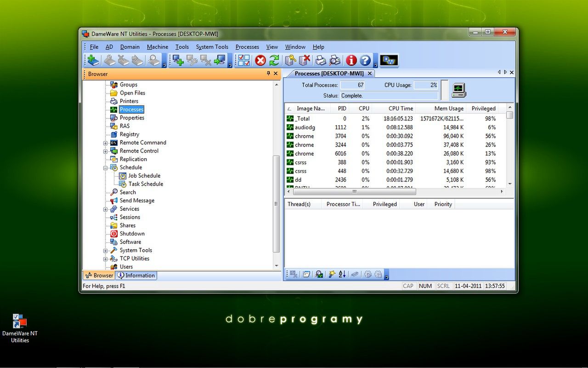The width and height of the screenshot is (588, 368).
Task: Select the chrome process with PID 3704
Action: point(395,136)
